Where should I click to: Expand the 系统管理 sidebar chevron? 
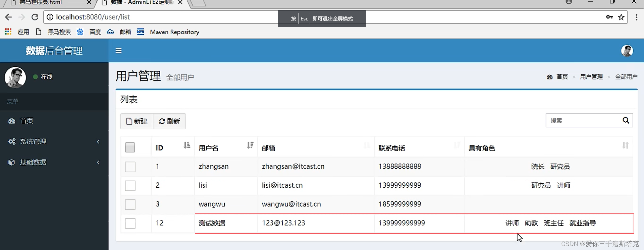click(x=98, y=142)
